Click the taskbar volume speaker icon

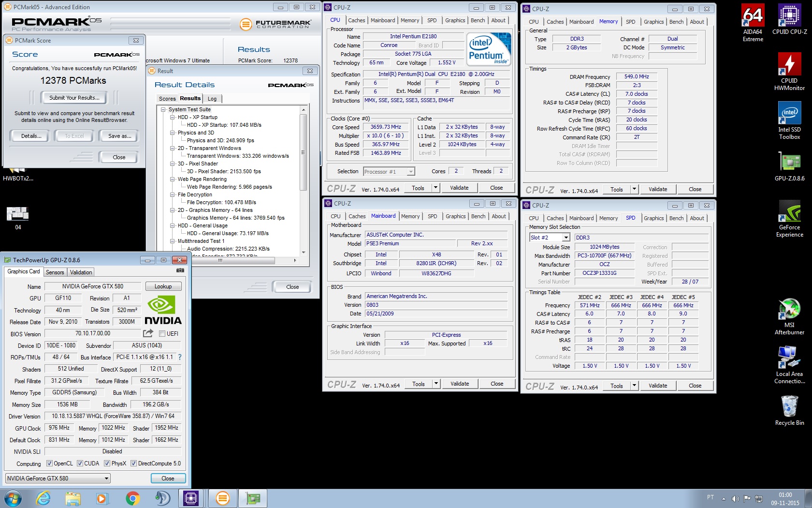[735, 498]
